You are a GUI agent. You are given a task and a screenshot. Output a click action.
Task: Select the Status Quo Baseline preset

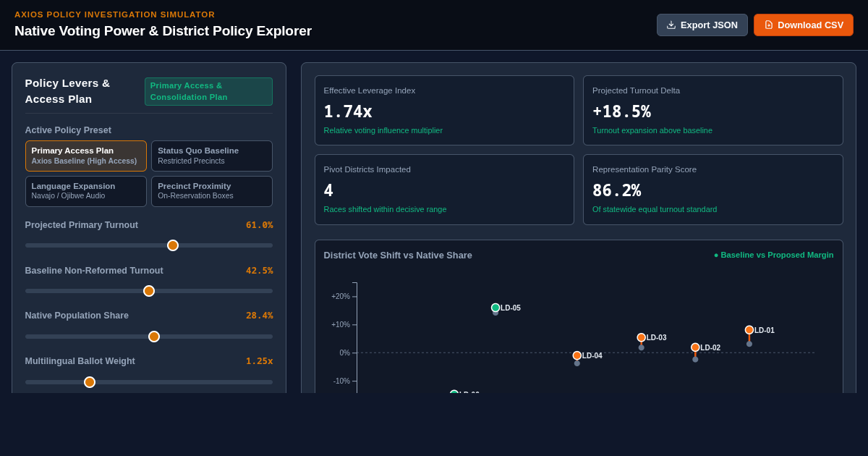[x=212, y=156]
